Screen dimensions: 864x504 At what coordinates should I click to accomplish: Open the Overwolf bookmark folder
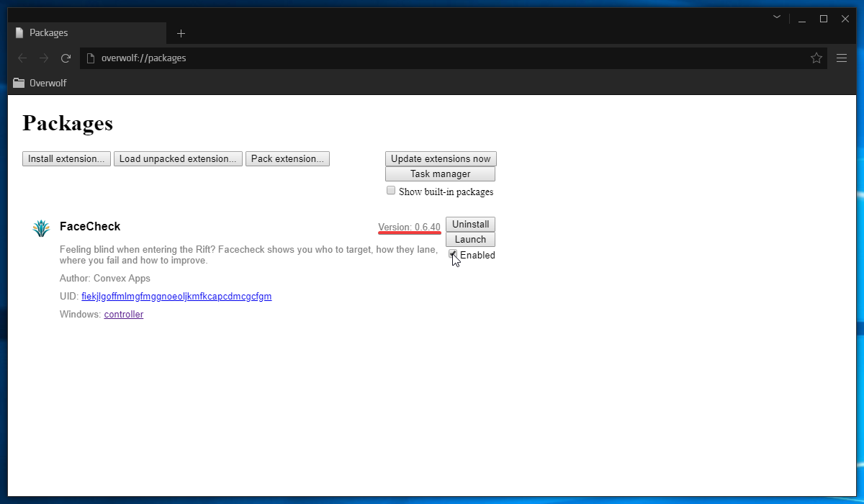coord(40,83)
